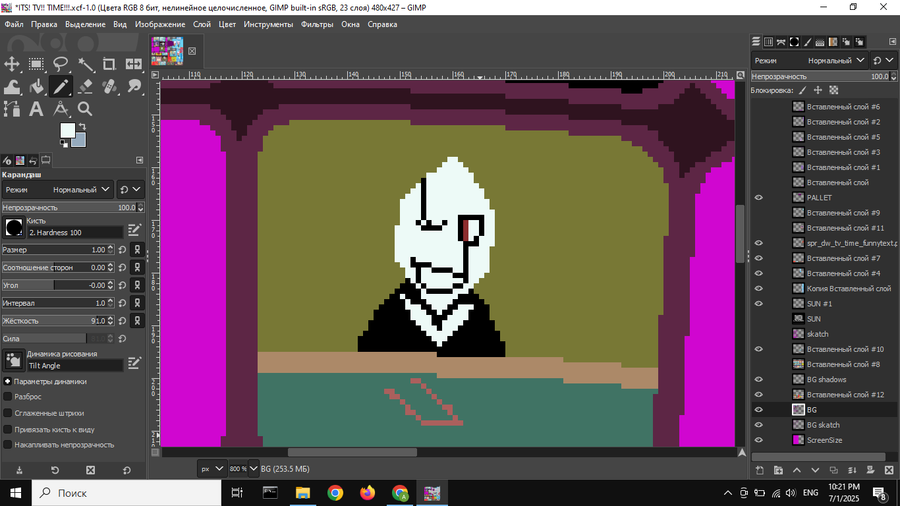Select the Move tool in toolbox
Image resolution: width=900 pixels, height=506 pixels.
pyautogui.click(x=12, y=64)
